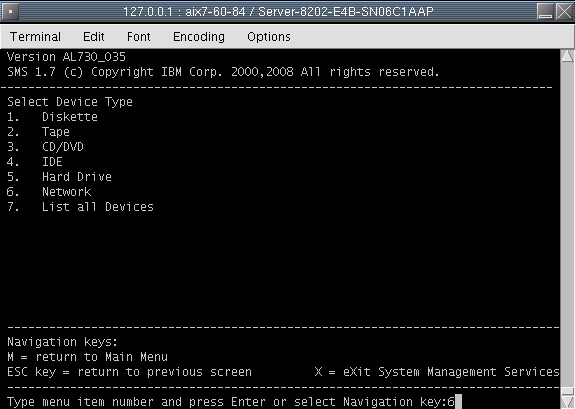Click 'M = return to Main Menu' text
This screenshot has width=575, height=409.
87,357
